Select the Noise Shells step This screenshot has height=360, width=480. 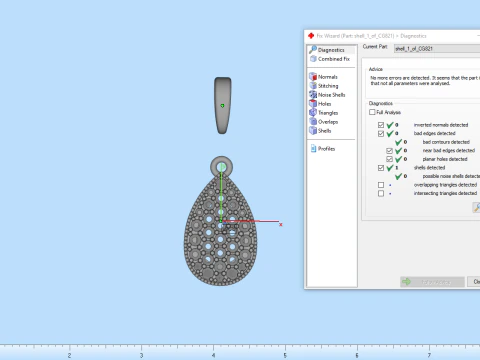pos(327,95)
